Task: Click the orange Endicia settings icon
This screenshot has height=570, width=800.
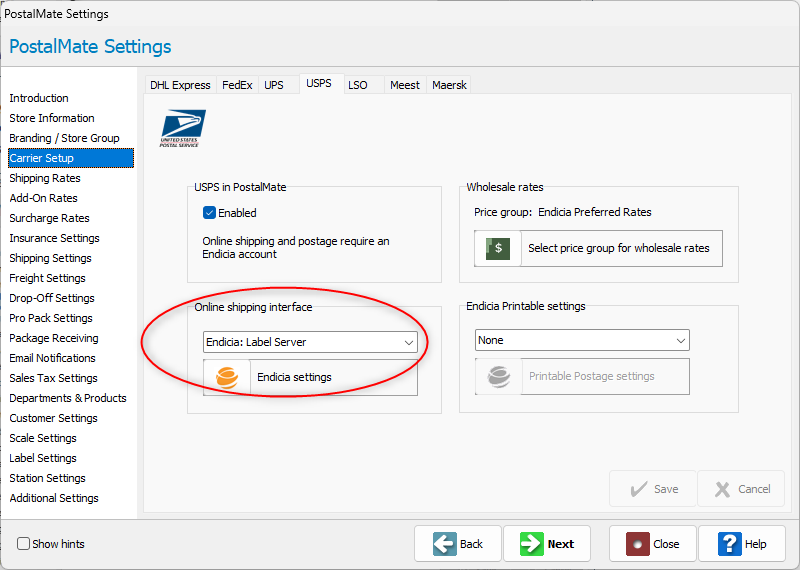Action: [x=227, y=378]
